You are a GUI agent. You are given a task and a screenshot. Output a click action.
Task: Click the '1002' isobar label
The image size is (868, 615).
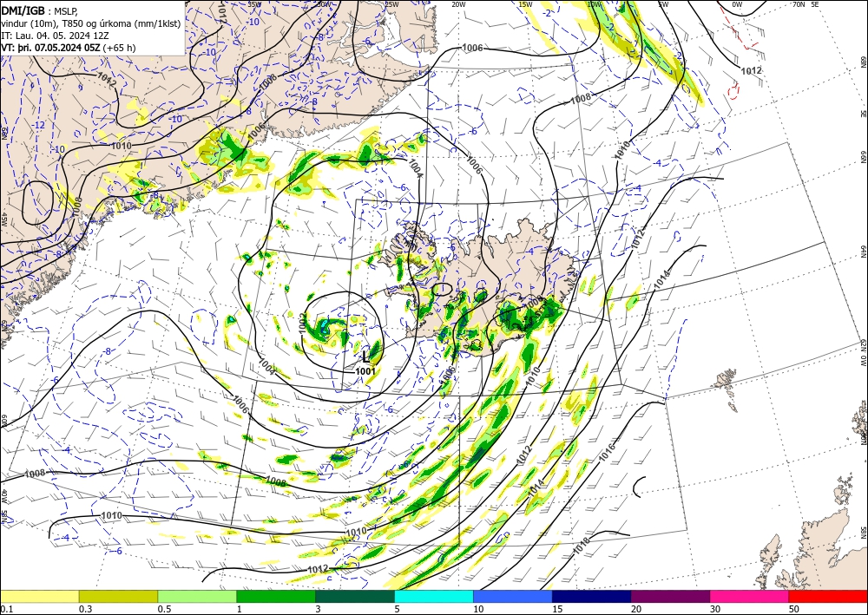point(302,324)
